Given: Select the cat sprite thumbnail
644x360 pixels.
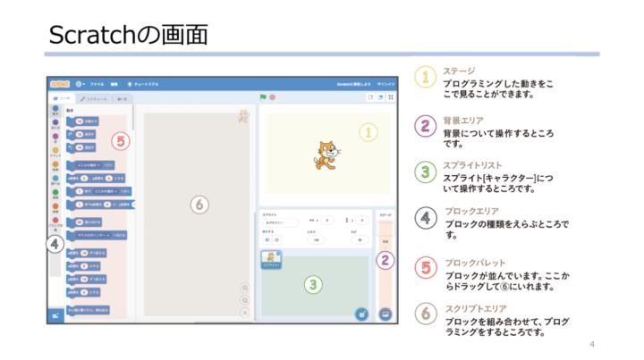Looking at the screenshot, I should coord(271,260).
